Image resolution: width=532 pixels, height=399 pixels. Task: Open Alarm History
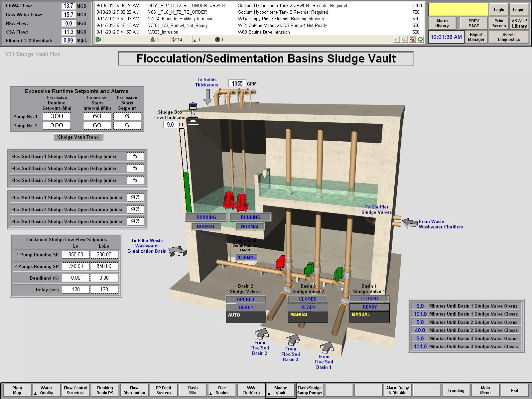pos(442,23)
